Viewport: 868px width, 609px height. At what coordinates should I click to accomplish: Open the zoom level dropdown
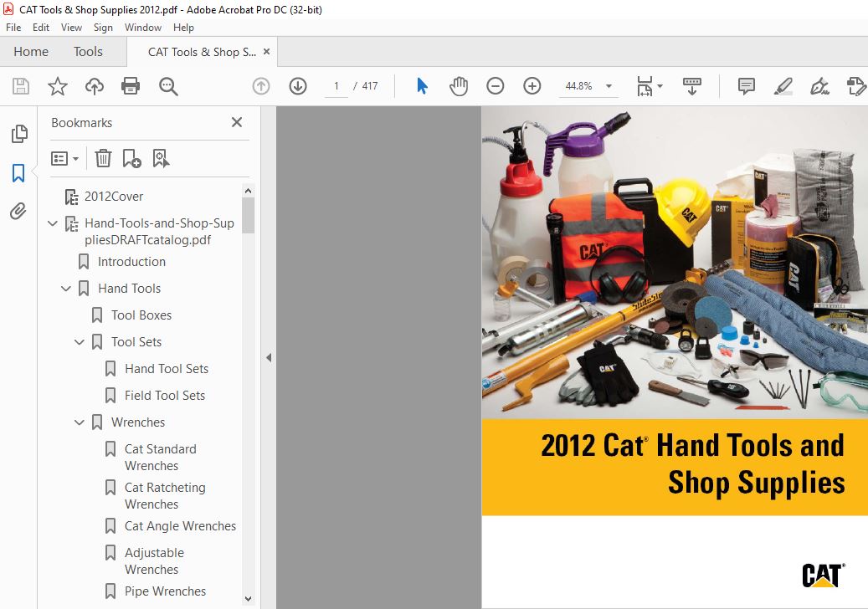[x=609, y=86]
